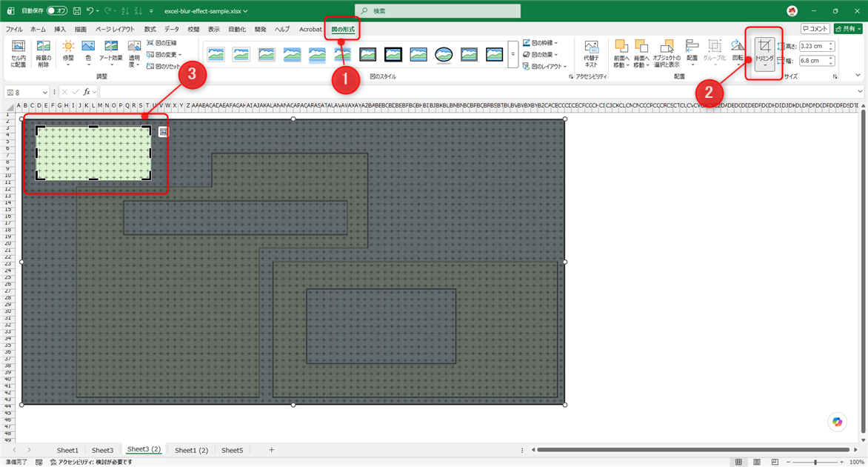Switch to the Sheet5 worksheet tab
This screenshot has width=868, height=467.
232,451
